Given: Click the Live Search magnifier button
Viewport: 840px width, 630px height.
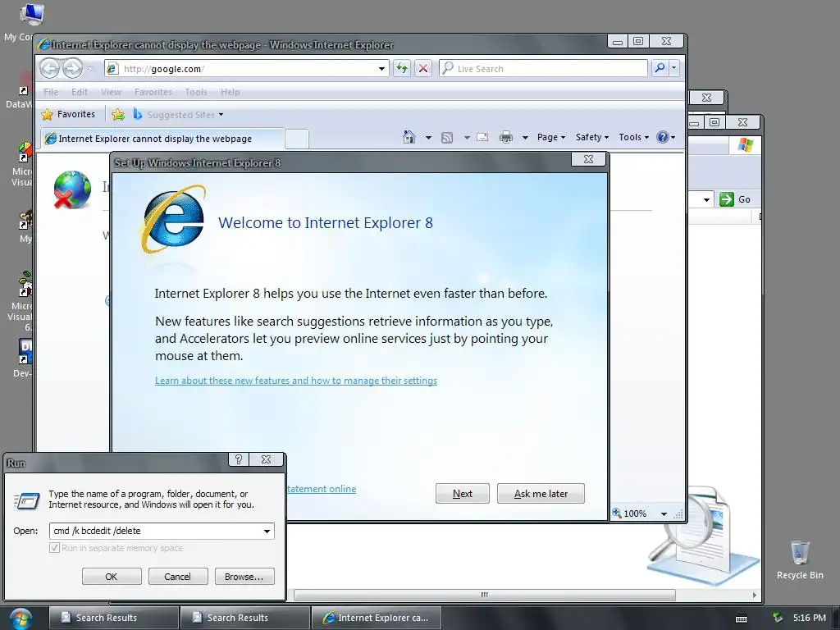Looking at the screenshot, I should click(x=660, y=68).
